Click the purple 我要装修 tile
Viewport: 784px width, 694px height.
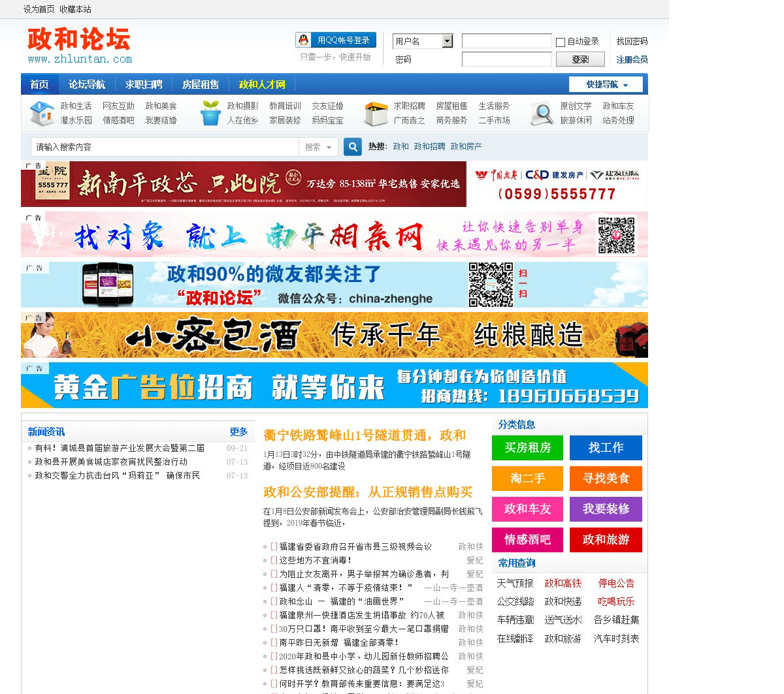tap(606, 509)
